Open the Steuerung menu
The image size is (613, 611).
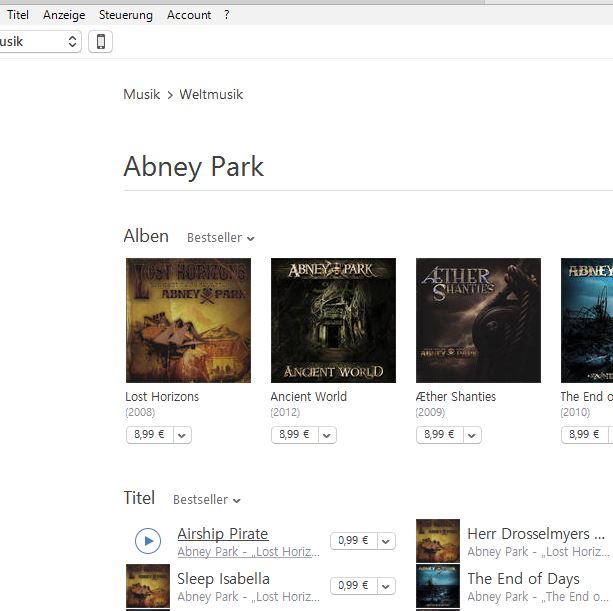pyautogui.click(x=126, y=15)
